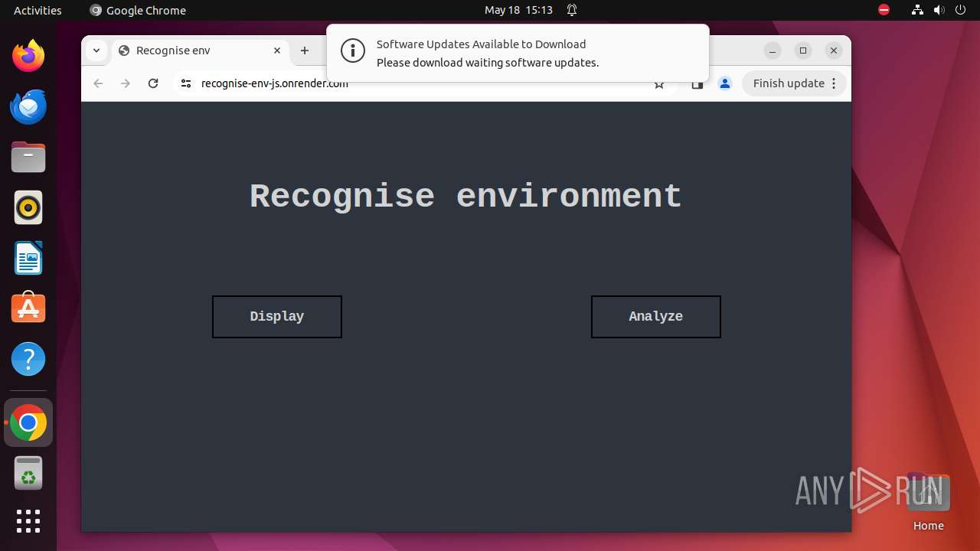This screenshot has width=980, height=551.
Task: Select the Recognise env tab
Action: pyautogui.click(x=201, y=51)
